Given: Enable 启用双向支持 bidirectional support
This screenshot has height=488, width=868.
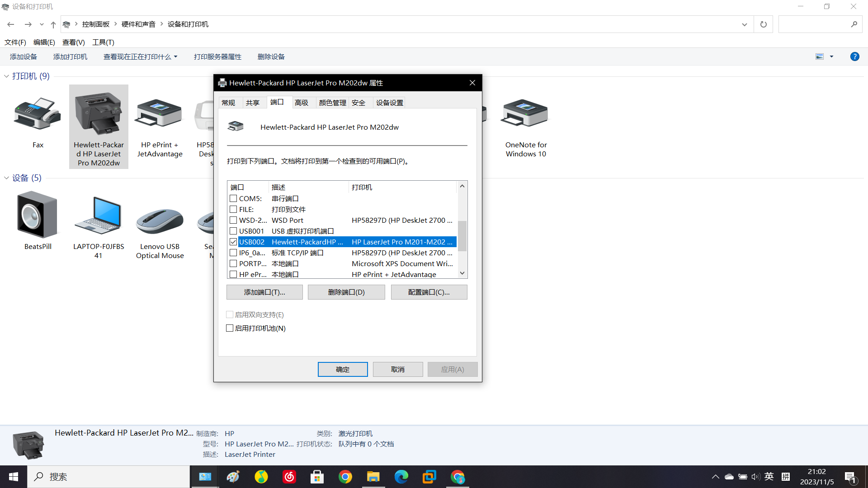Looking at the screenshot, I should point(230,314).
